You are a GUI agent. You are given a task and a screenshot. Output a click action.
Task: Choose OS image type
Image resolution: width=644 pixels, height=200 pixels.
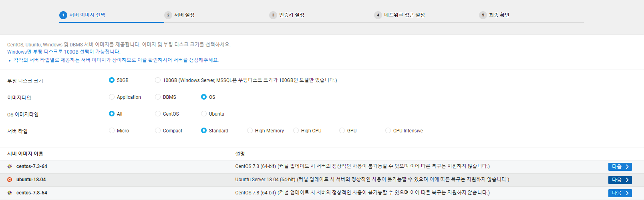coord(204,97)
